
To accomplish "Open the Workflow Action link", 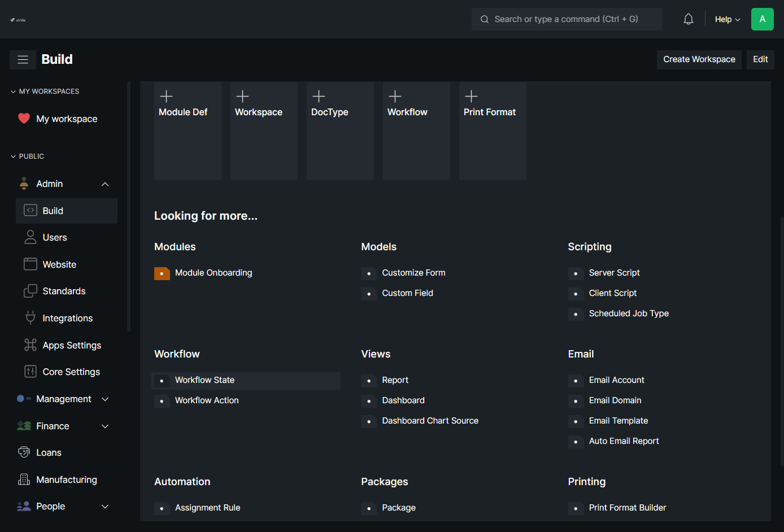I will pos(207,400).
